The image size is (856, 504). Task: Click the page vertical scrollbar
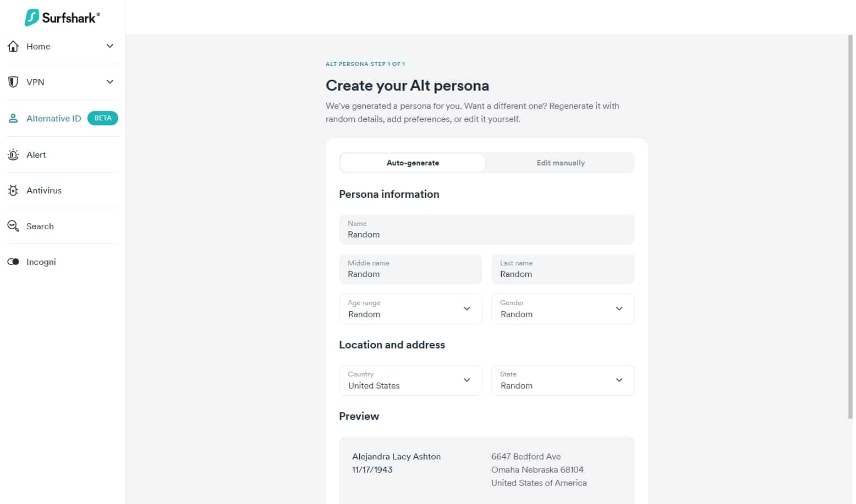pos(851,227)
